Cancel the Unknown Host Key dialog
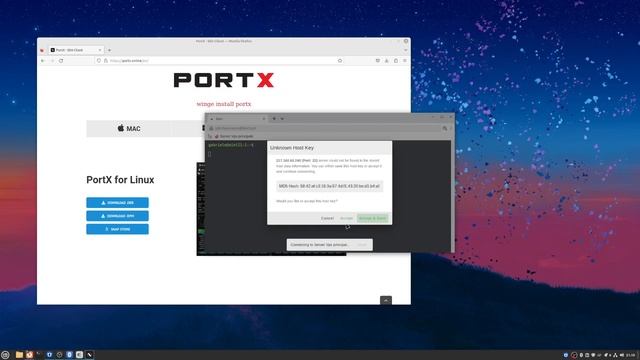 click(x=327, y=218)
